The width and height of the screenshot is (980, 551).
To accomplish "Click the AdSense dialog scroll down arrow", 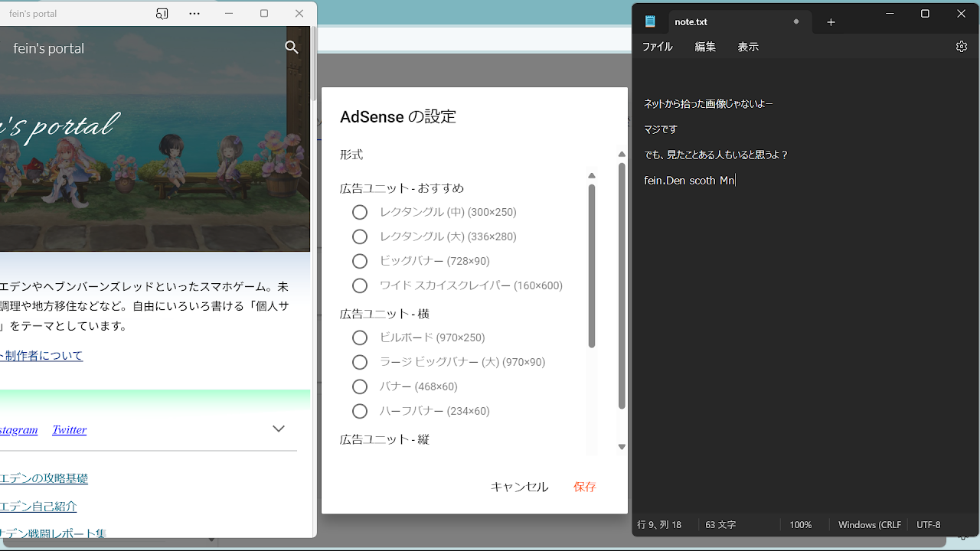I will [x=622, y=447].
